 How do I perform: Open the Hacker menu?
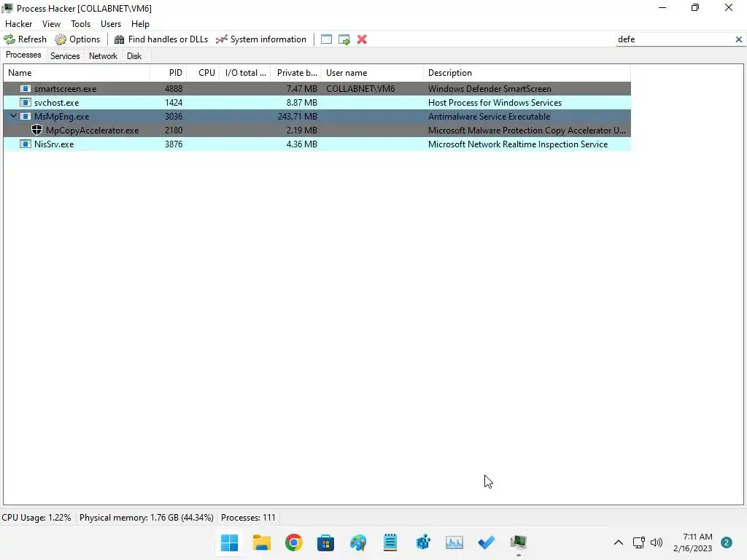pos(18,24)
